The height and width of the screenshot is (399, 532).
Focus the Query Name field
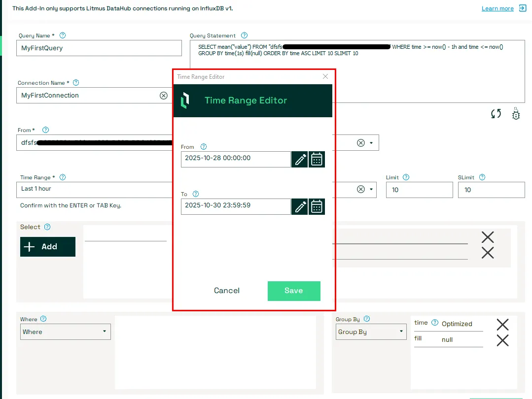[99, 48]
